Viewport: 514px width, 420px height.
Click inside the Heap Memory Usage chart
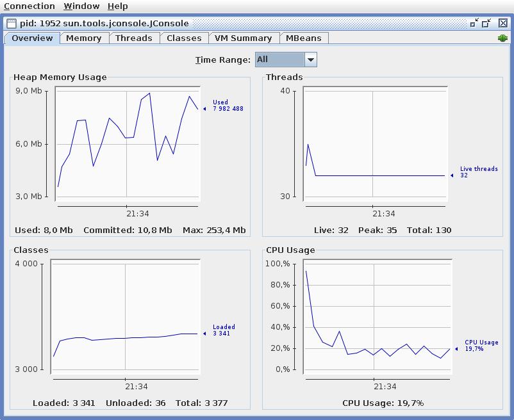128,143
